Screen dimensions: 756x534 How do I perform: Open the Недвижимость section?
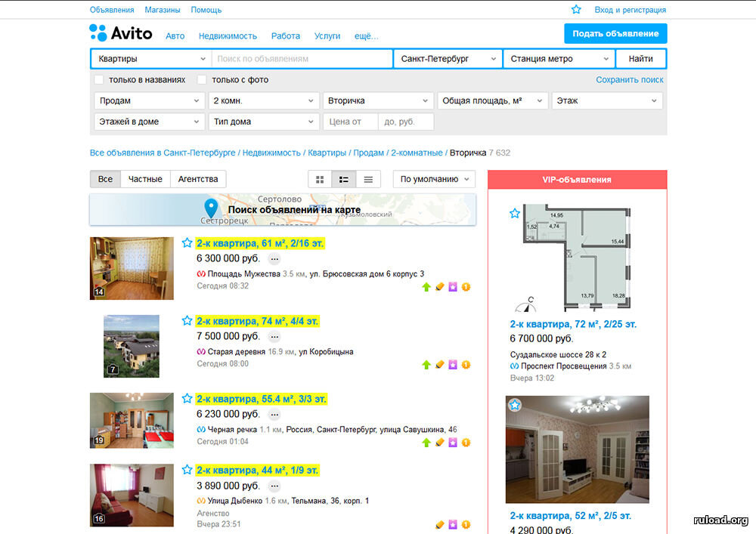[228, 36]
